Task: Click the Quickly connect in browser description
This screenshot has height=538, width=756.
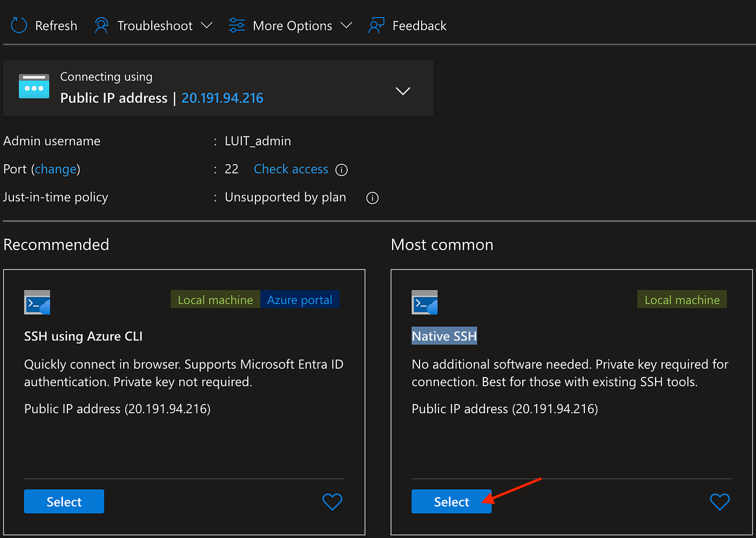Action: 184,373
